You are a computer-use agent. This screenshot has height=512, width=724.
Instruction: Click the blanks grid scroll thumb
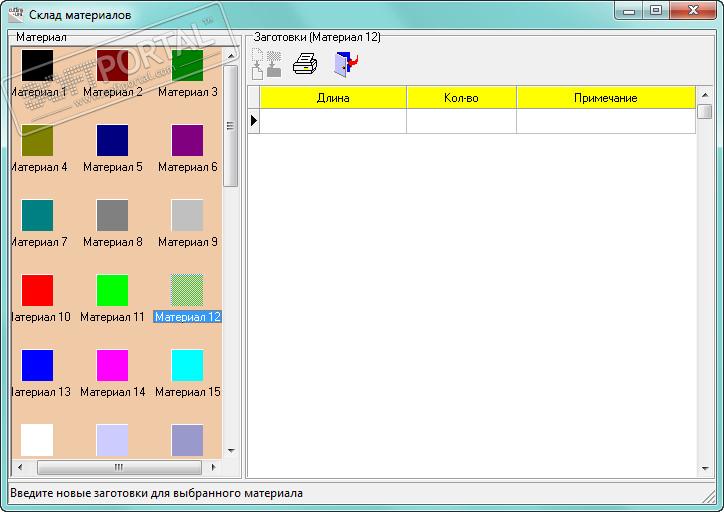coord(705,111)
